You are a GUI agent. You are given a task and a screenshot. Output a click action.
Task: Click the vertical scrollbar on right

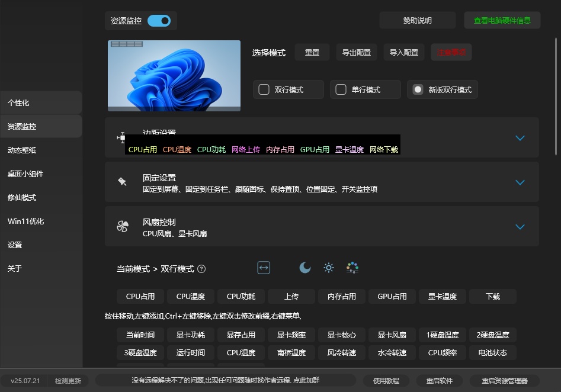coord(556,97)
